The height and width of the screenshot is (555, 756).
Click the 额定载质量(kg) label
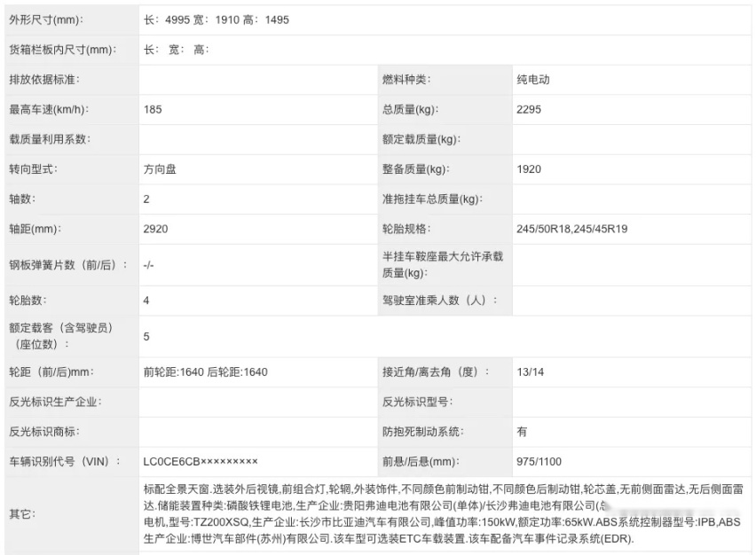421,140
